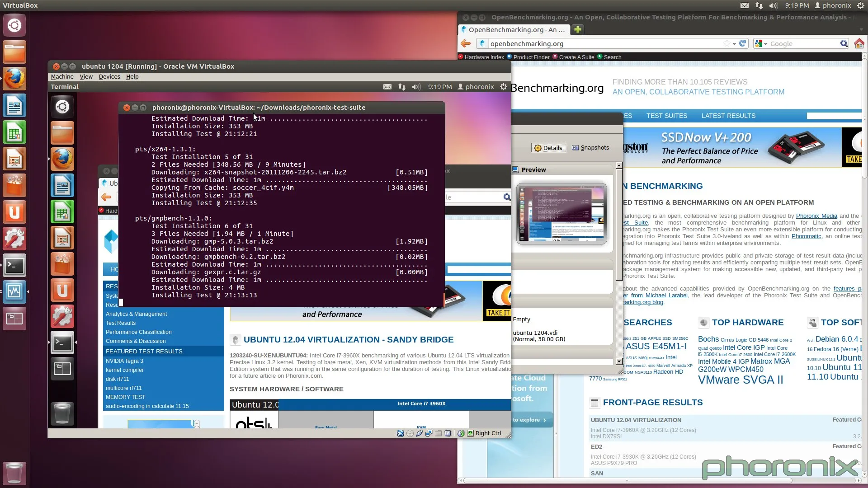Open System Settings in the guest launcher
Screen dimensions: 868x488
click(62, 316)
